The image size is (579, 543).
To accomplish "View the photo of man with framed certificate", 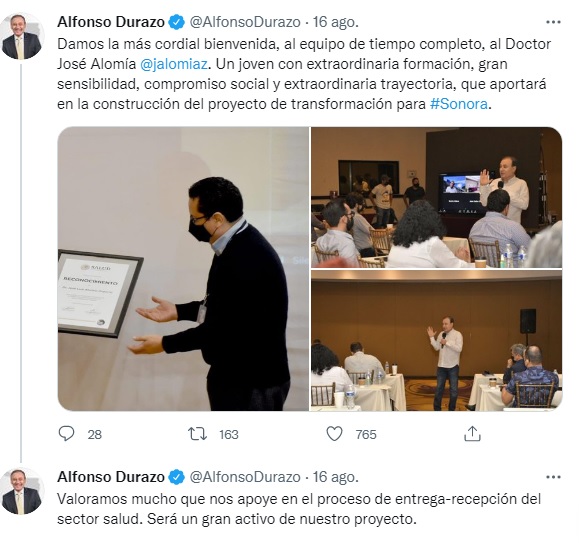I will [x=183, y=269].
